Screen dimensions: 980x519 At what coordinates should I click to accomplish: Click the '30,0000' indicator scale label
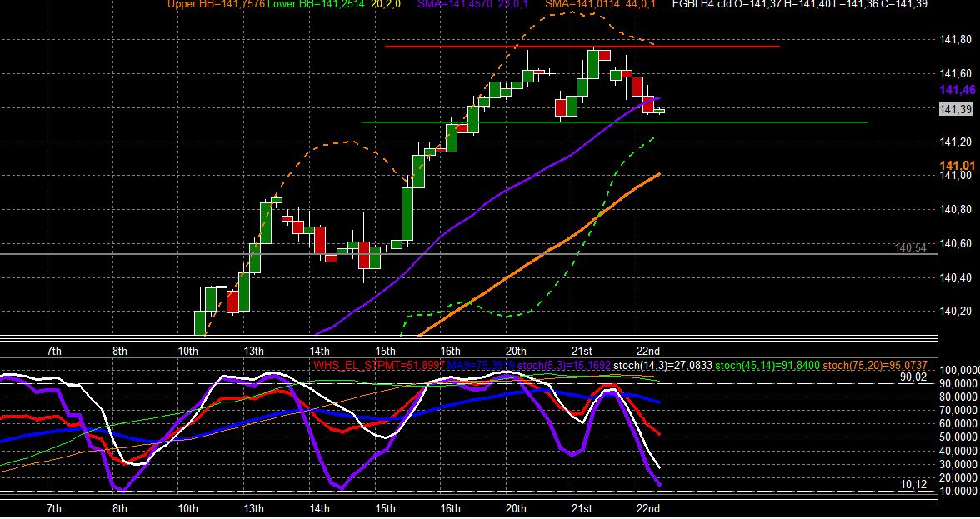(x=957, y=464)
